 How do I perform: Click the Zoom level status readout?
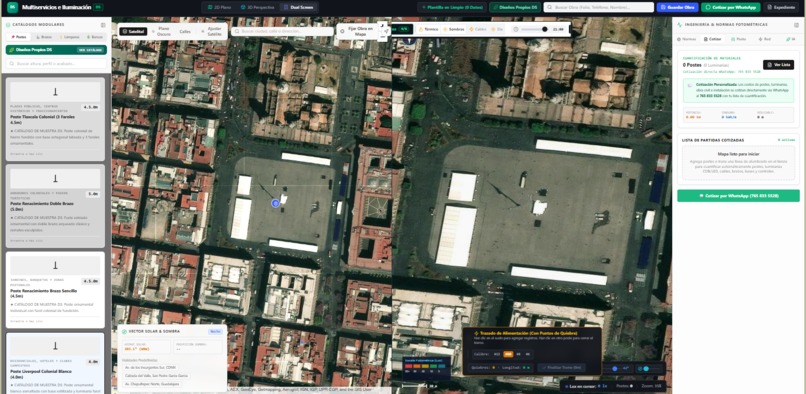652,386
